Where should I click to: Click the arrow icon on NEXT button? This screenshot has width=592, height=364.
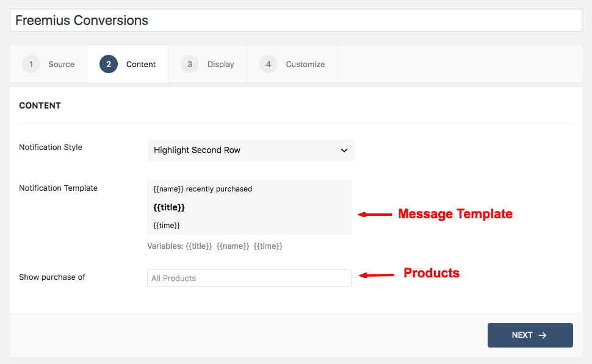[x=543, y=335]
